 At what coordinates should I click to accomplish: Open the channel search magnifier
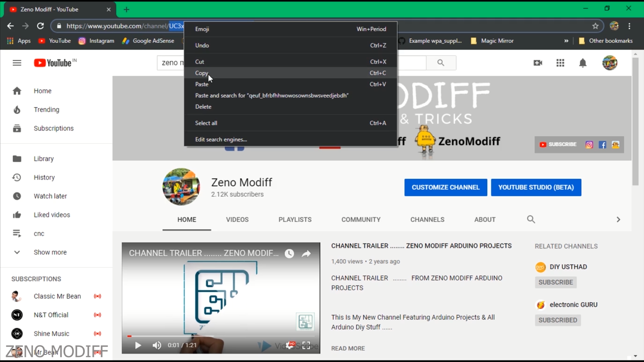click(531, 219)
